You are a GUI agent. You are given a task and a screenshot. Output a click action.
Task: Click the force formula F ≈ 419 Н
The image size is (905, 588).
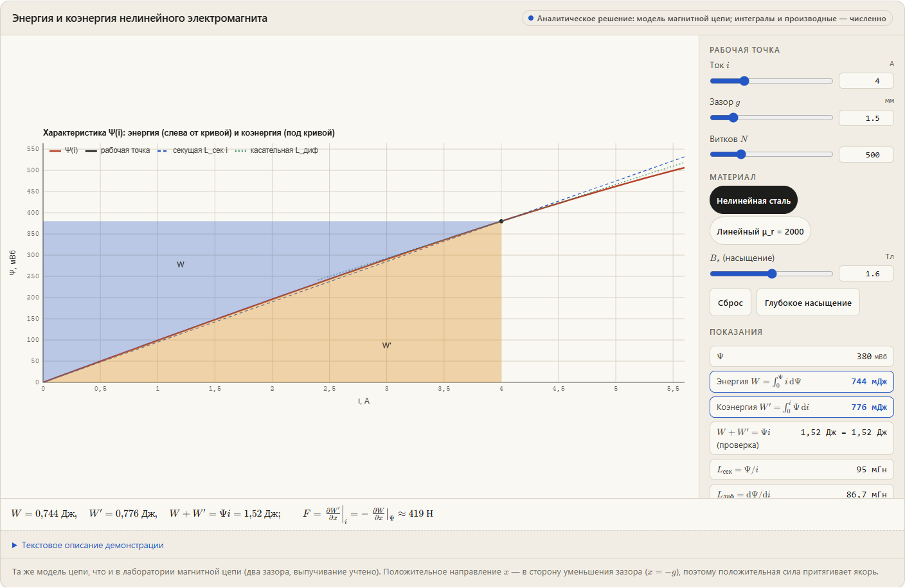coord(368,514)
